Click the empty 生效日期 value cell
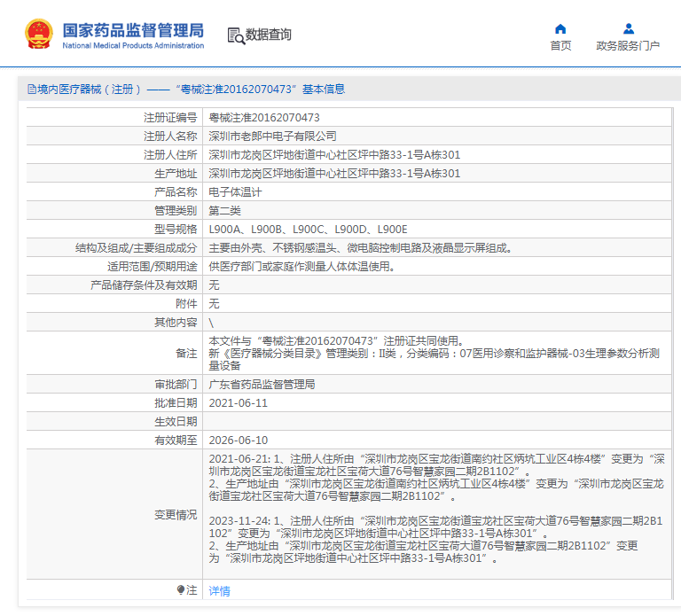Image resolution: width=681 pixels, height=616 pixels. (437, 422)
